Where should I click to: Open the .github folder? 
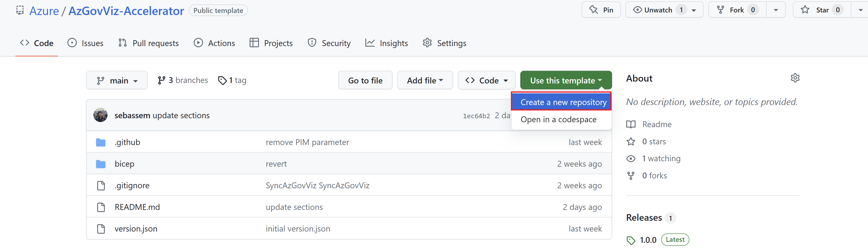[127, 142]
